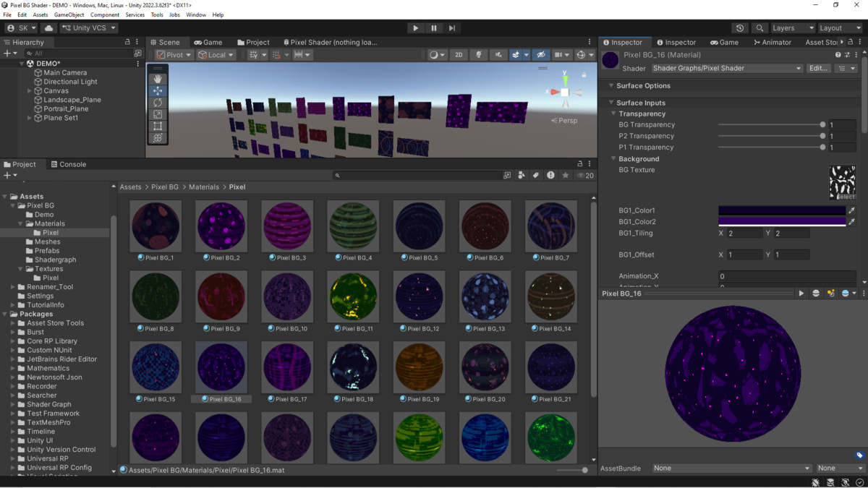
Task: Switch preview mesh shape icon
Action: 816,294
